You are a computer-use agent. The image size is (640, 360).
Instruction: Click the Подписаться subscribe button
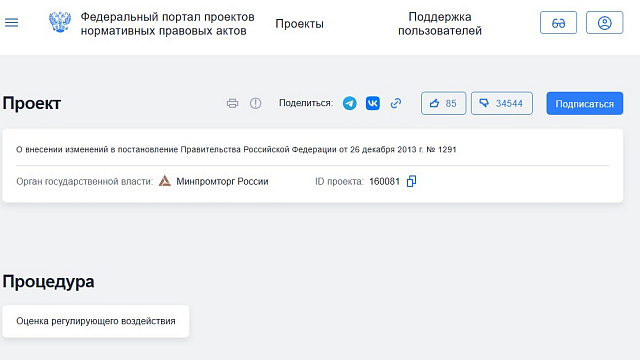point(584,103)
